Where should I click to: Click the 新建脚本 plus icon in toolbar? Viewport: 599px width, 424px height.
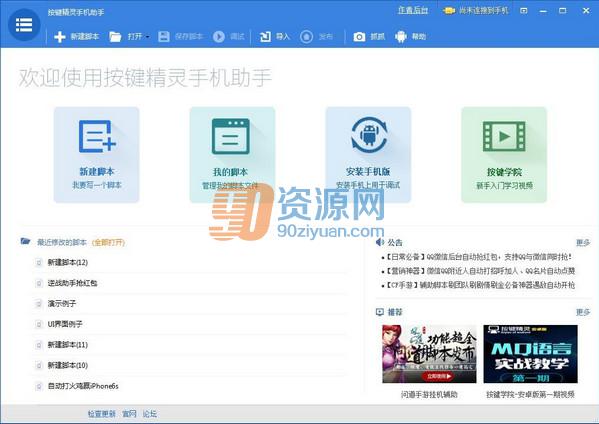coord(60,37)
